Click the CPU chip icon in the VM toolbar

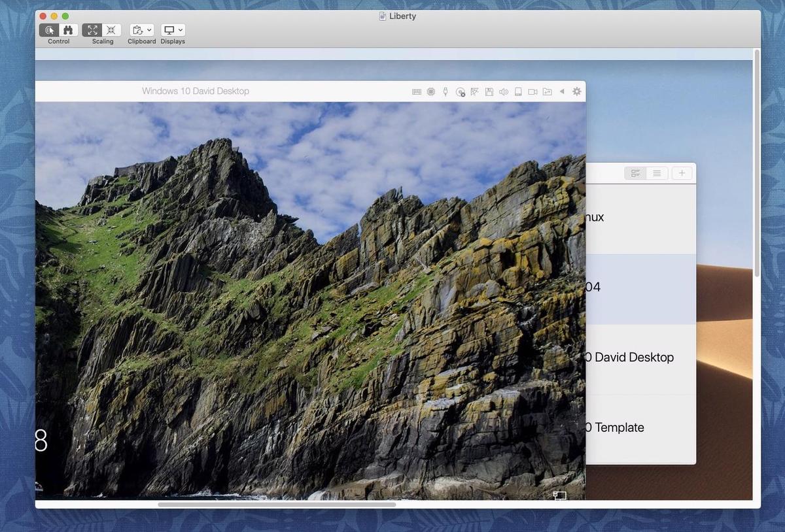coord(430,92)
